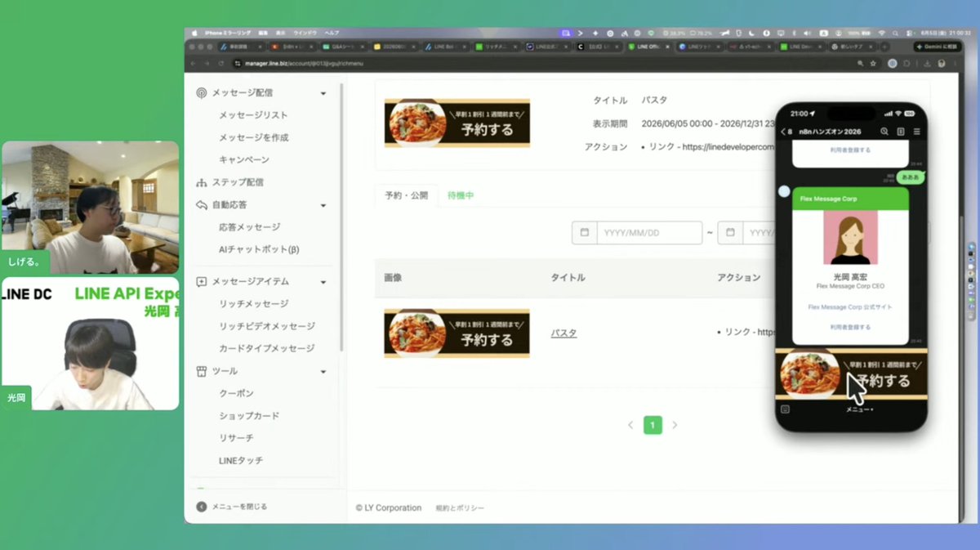Screen dimensions: 980x550
Task: Click the 規約とポリシー footer link
Action: pos(460,508)
